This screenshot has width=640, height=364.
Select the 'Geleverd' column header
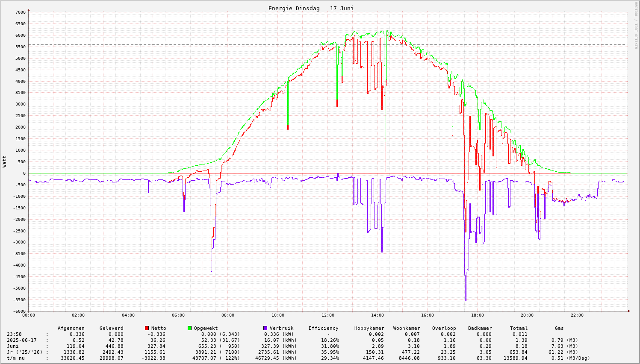[x=111, y=328]
